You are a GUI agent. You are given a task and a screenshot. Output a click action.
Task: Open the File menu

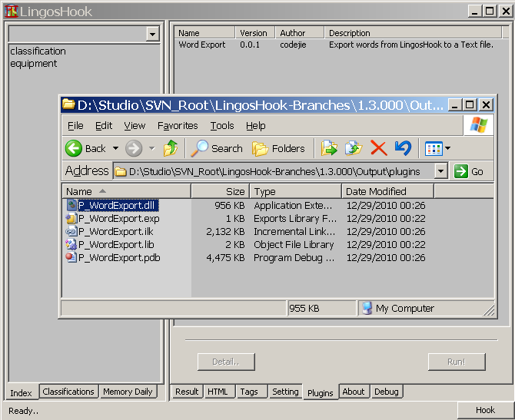click(75, 126)
